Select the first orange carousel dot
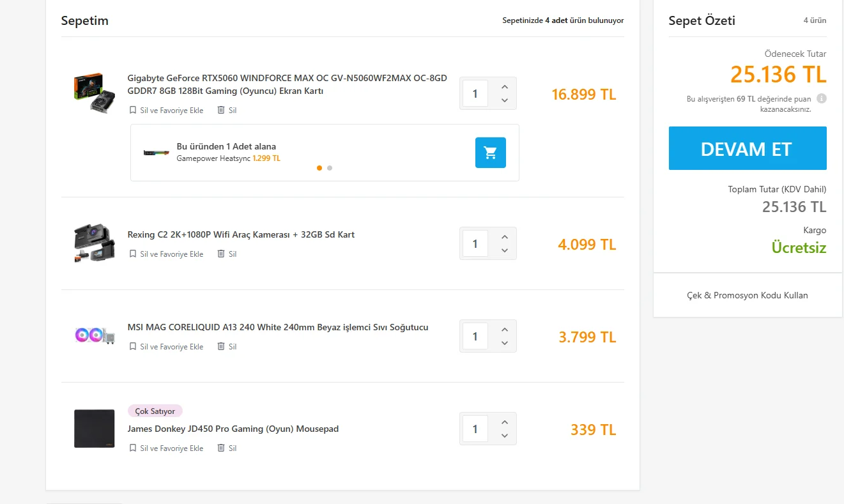The height and width of the screenshot is (504, 844). click(x=319, y=168)
